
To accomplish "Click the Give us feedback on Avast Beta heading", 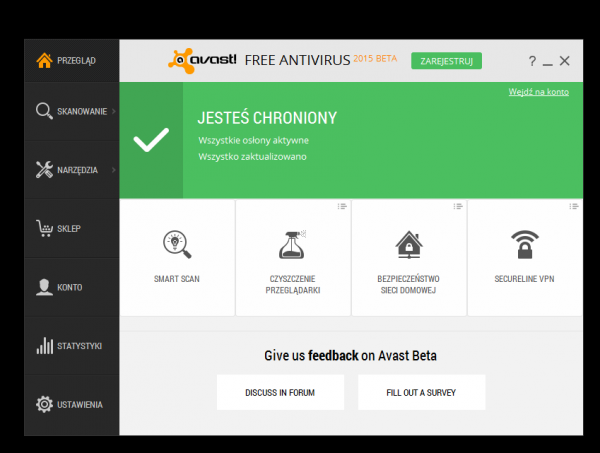I will coord(350,355).
